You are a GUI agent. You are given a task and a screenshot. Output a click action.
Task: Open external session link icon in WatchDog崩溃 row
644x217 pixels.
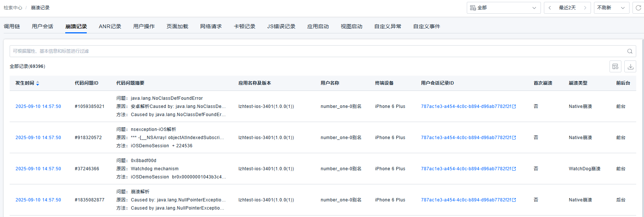[x=514, y=169]
